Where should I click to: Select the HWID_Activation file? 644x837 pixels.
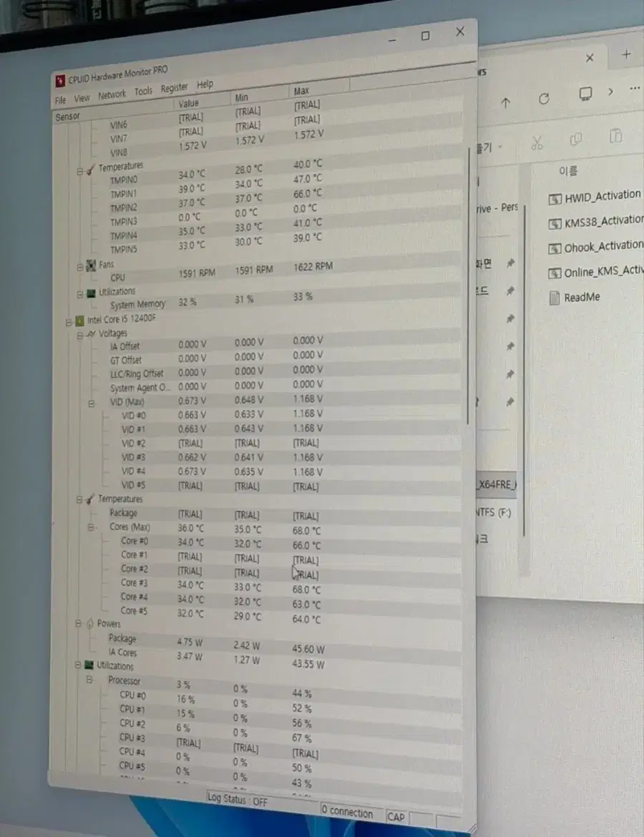pyautogui.click(x=595, y=197)
